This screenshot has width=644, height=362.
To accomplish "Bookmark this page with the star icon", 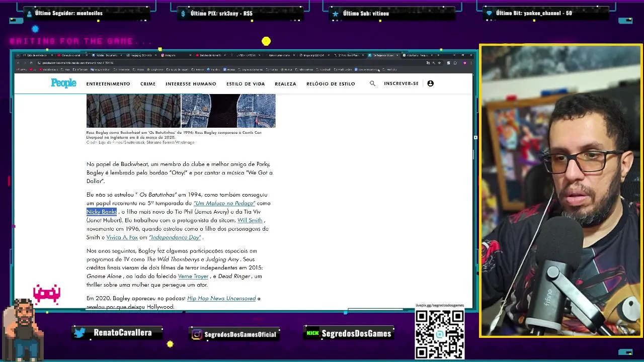I will click(439, 63).
